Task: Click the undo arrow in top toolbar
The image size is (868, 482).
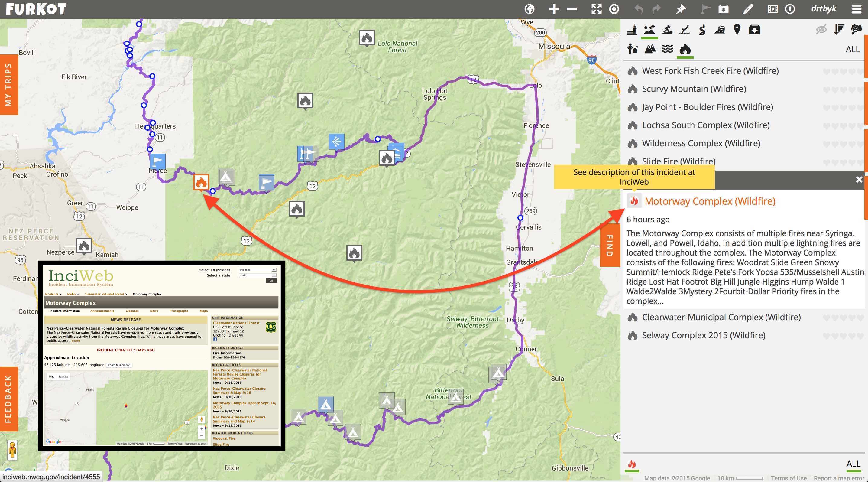Action: click(x=639, y=9)
